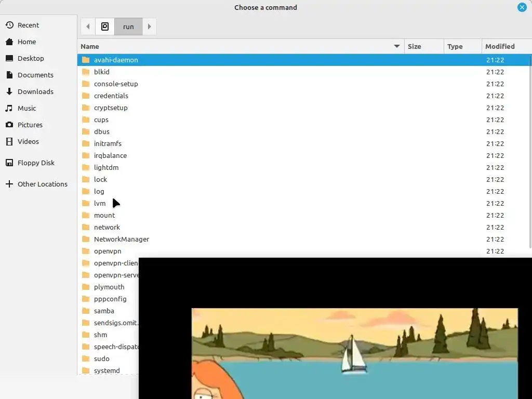The height and width of the screenshot is (399, 532).
Task: Open the Desktop sidebar location
Action: 38,58
